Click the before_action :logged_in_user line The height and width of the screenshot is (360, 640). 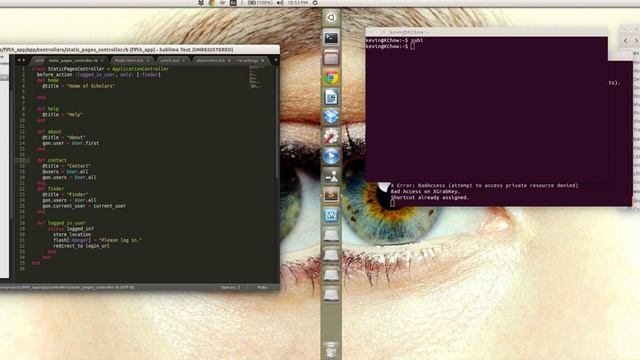(98, 75)
